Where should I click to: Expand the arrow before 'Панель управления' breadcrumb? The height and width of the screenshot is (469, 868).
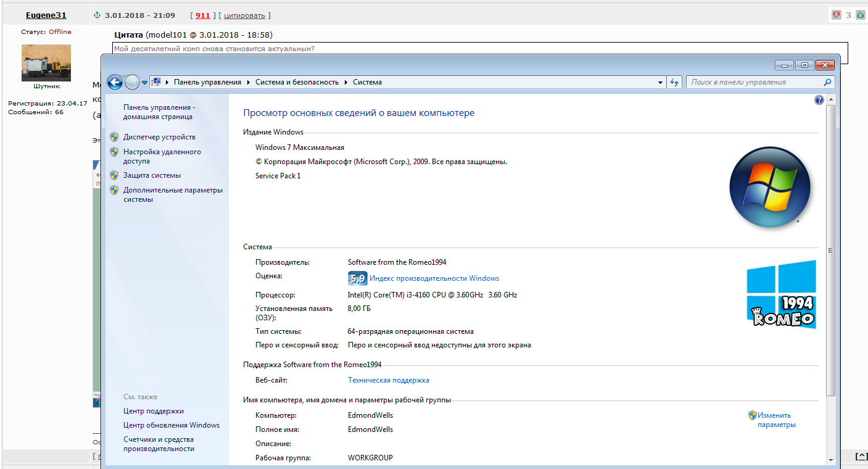(x=168, y=82)
